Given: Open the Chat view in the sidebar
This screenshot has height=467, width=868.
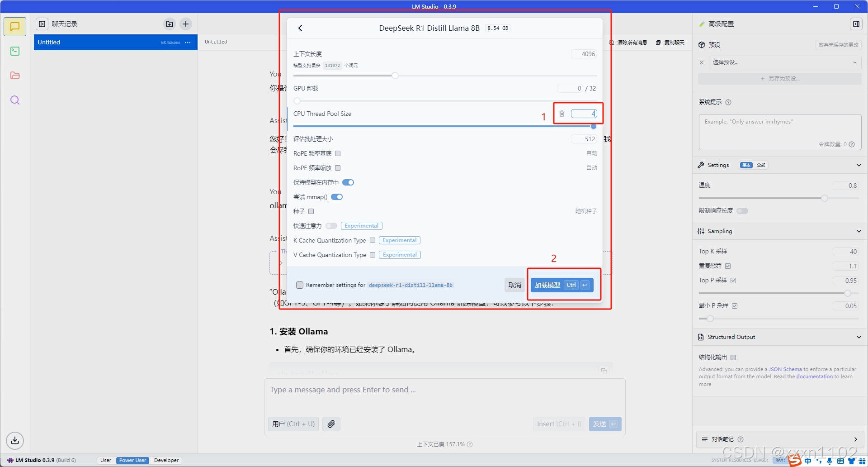Looking at the screenshot, I should click(15, 27).
